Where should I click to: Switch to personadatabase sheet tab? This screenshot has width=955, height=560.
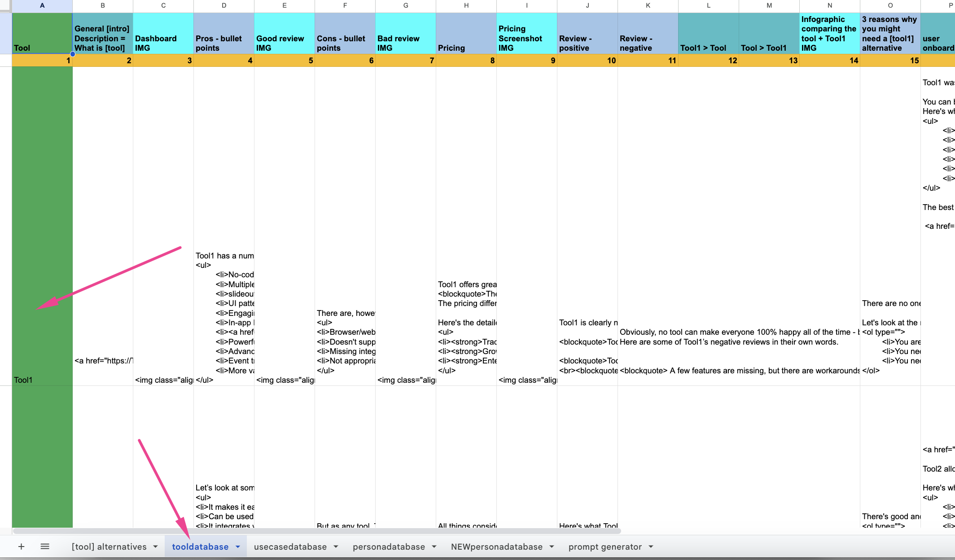tap(389, 547)
